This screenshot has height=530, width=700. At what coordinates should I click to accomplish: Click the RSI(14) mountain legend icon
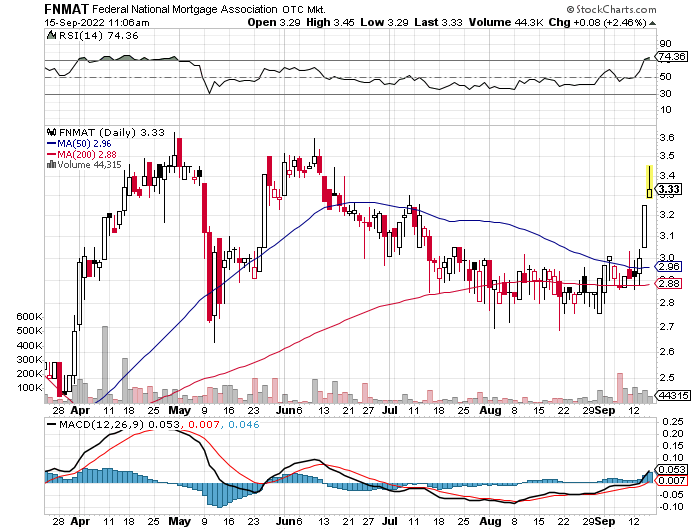point(51,35)
